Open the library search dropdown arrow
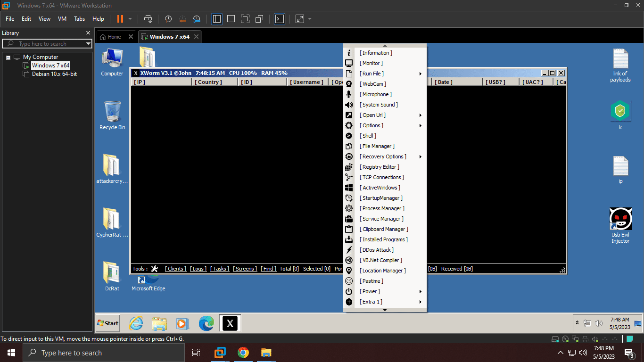The width and height of the screenshot is (644, 362). point(88,44)
